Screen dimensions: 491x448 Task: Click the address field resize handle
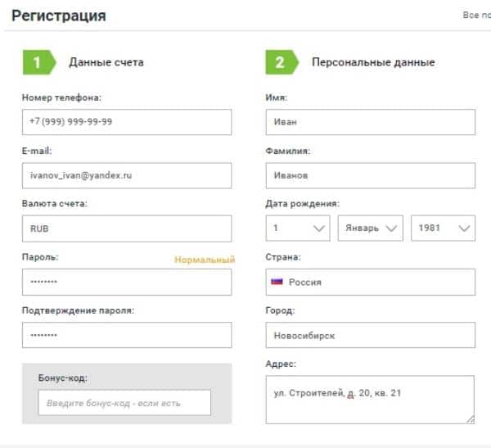(x=470, y=419)
